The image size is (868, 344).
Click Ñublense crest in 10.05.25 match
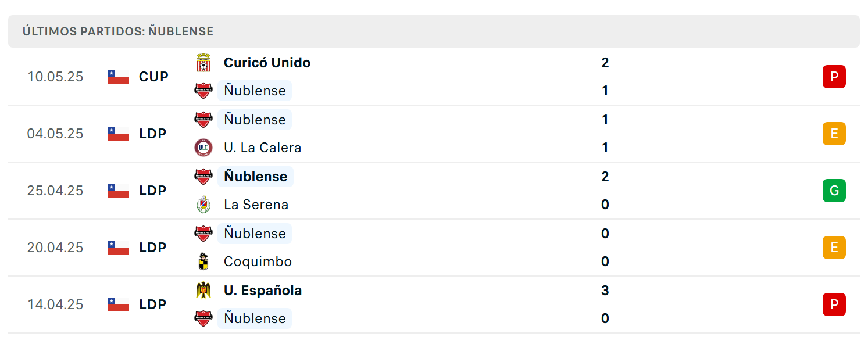[x=203, y=91]
